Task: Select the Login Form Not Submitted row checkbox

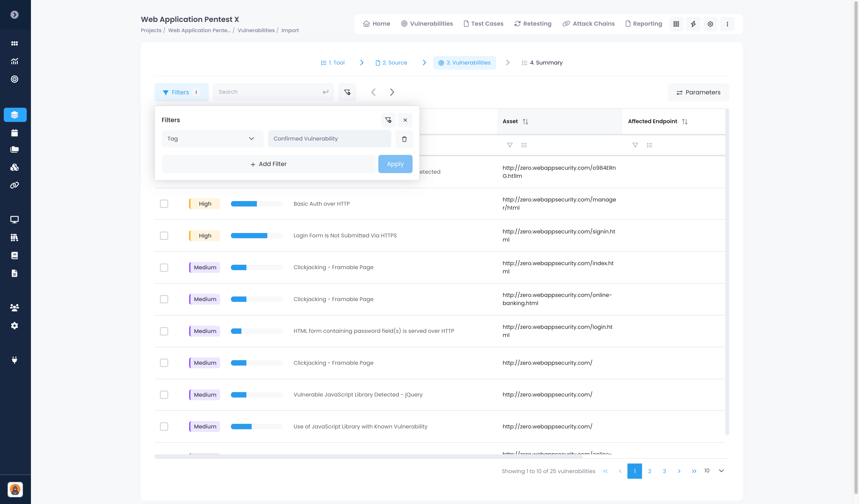Action: (164, 236)
